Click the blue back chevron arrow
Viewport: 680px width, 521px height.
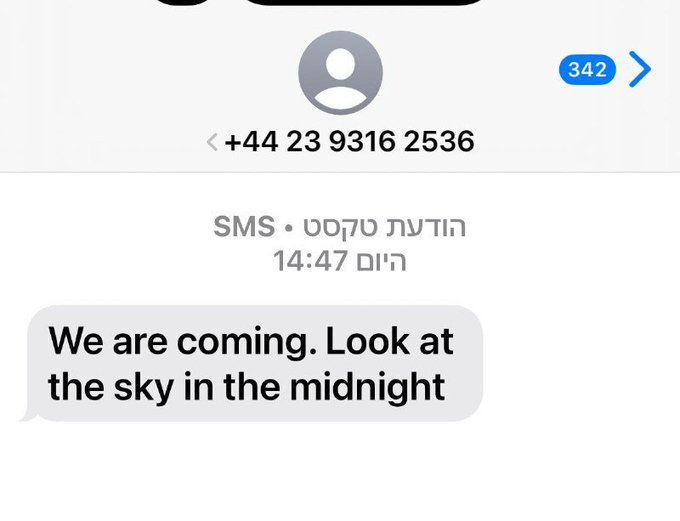[640, 69]
